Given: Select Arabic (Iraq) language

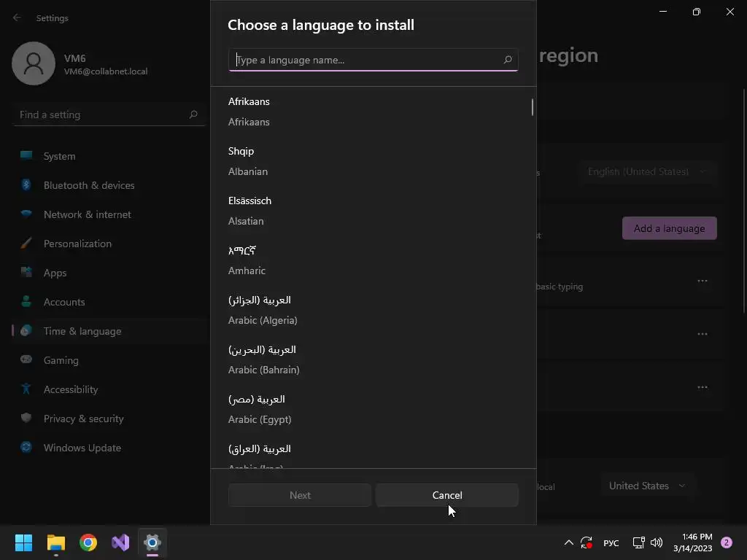Looking at the screenshot, I should tap(373, 452).
